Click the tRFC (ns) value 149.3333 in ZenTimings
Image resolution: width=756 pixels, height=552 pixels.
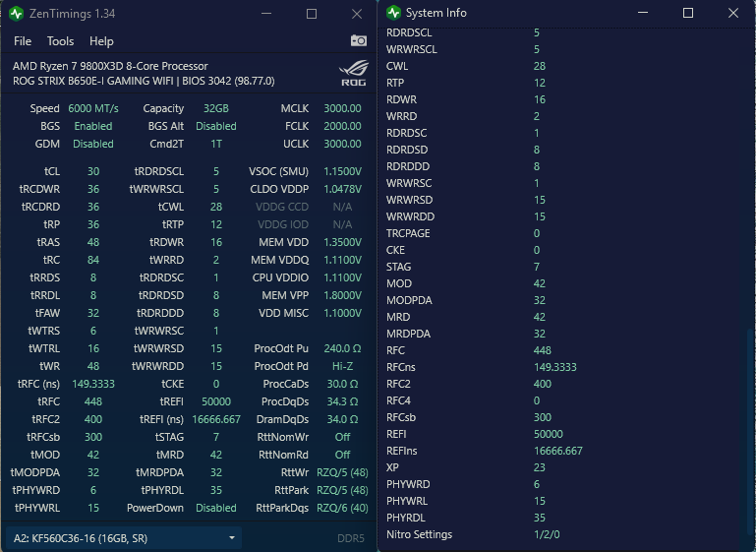tap(93, 384)
